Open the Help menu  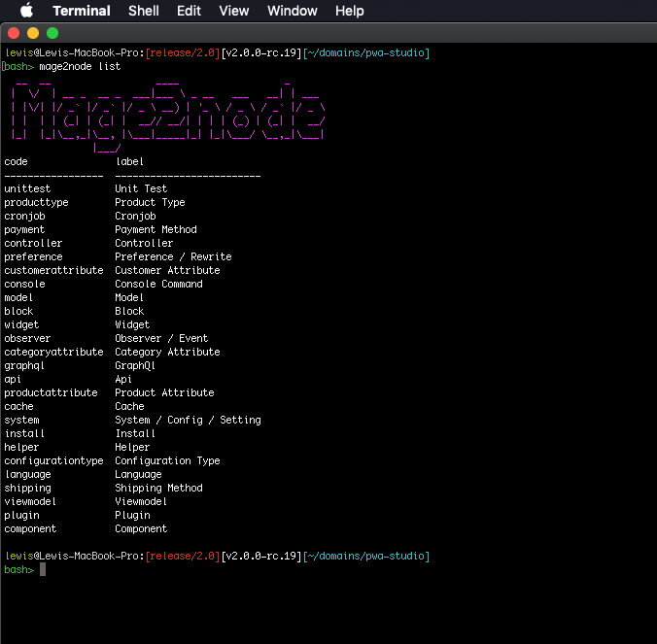pos(350,11)
